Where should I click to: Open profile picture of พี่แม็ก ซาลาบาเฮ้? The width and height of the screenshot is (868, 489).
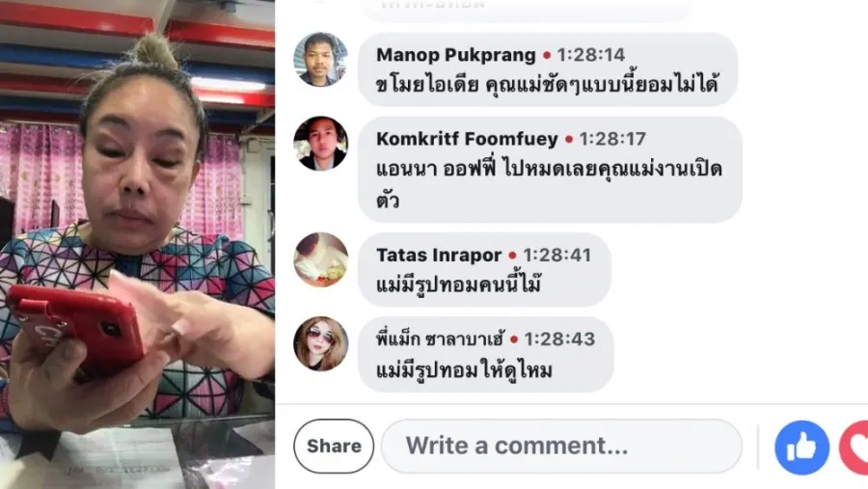(320, 343)
